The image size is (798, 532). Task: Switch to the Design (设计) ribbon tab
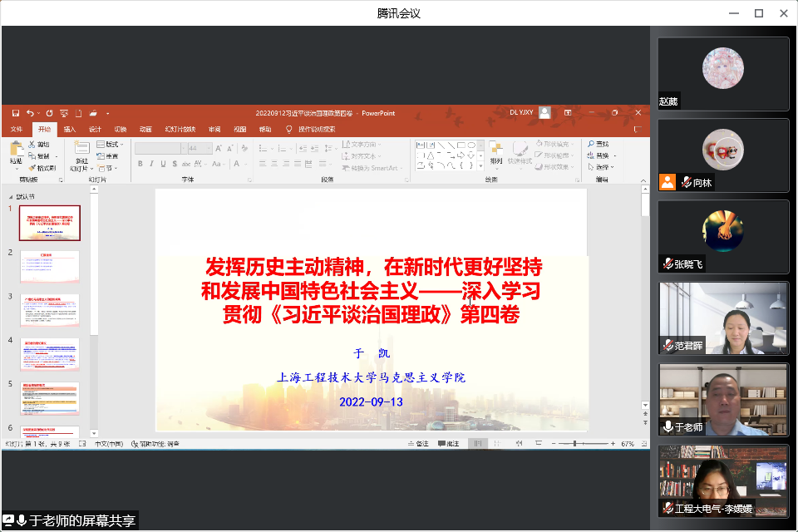pos(95,130)
